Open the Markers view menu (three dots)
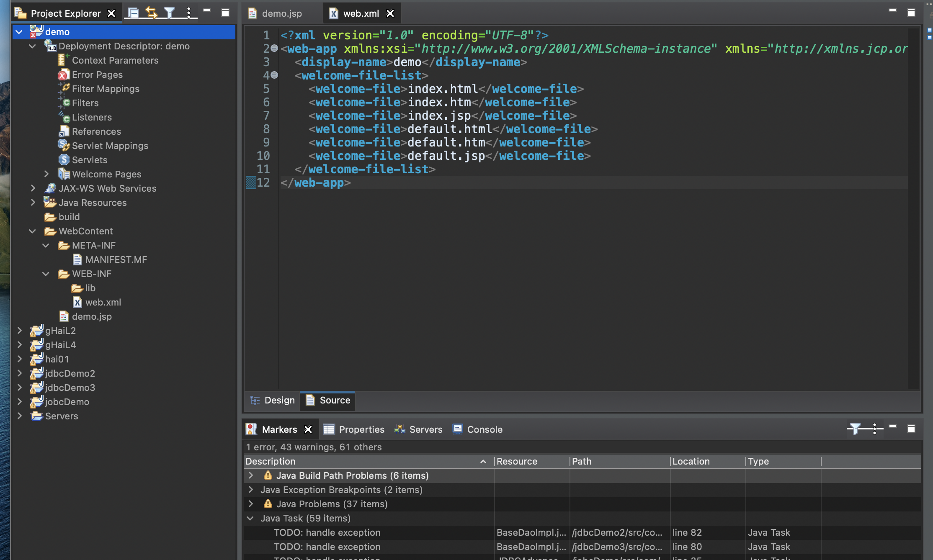 [x=875, y=429]
